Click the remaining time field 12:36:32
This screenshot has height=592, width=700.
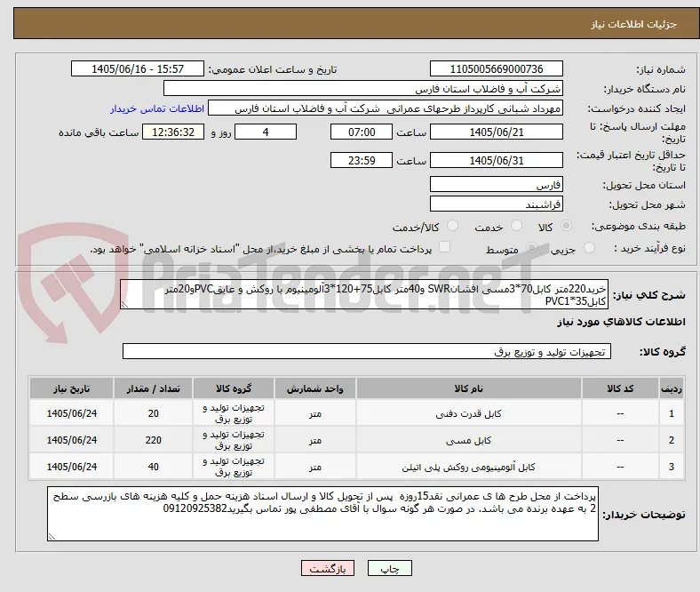173,132
